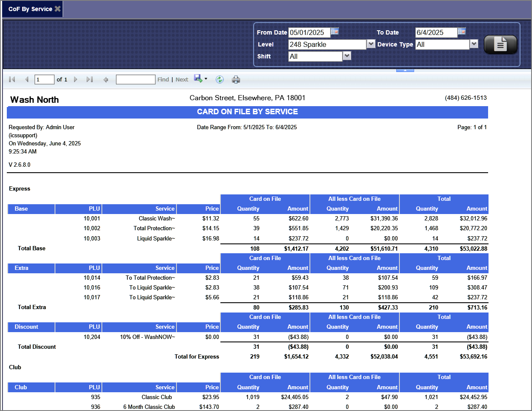Expand the Shift dropdown
Screen dimensions: 532x411
pyautogui.click(x=347, y=56)
